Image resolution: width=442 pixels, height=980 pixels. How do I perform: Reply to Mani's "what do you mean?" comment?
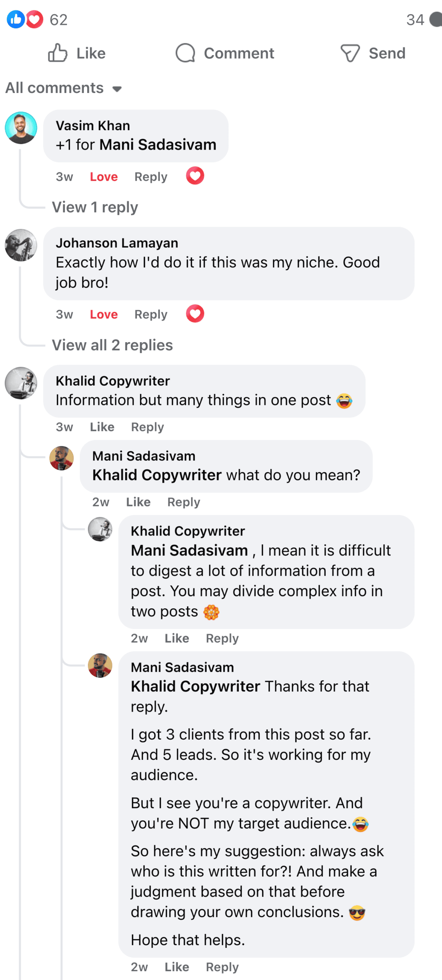pyautogui.click(x=184, y=502)
